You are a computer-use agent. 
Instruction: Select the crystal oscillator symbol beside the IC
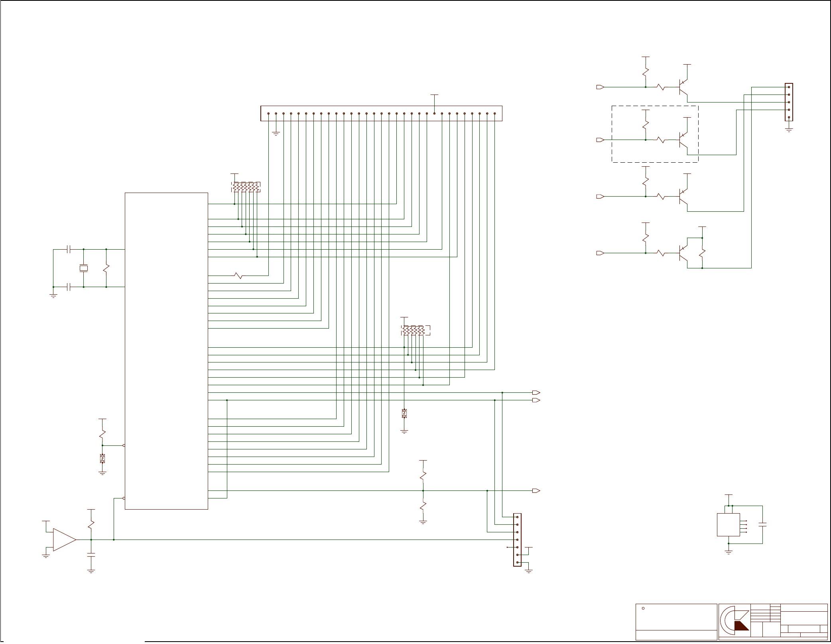83,268
